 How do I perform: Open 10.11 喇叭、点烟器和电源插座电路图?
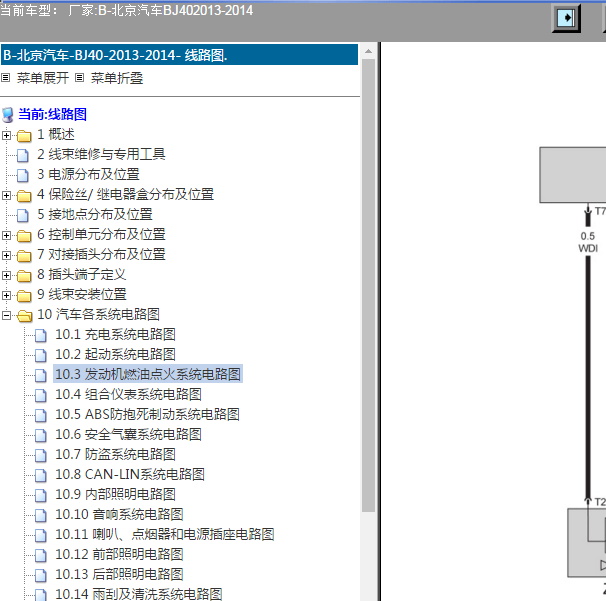click(x=165, y=535)
